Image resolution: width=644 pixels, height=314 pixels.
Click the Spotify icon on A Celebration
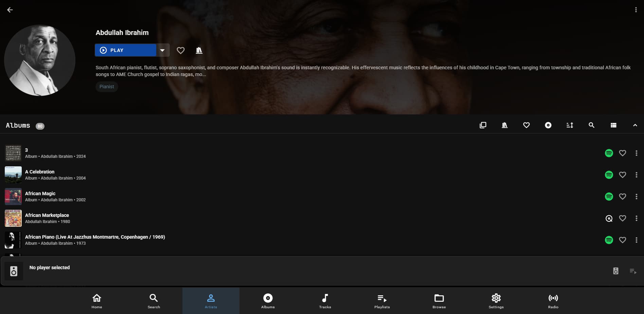tap(609, 175)
